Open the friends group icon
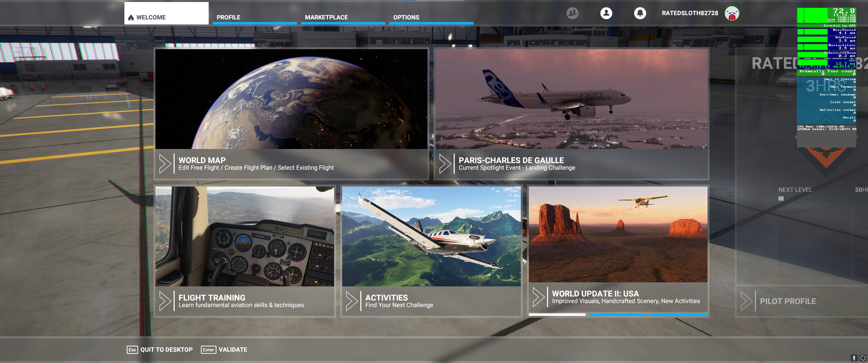The height and width of the screenshot is (363, 868). pos(572,13)
